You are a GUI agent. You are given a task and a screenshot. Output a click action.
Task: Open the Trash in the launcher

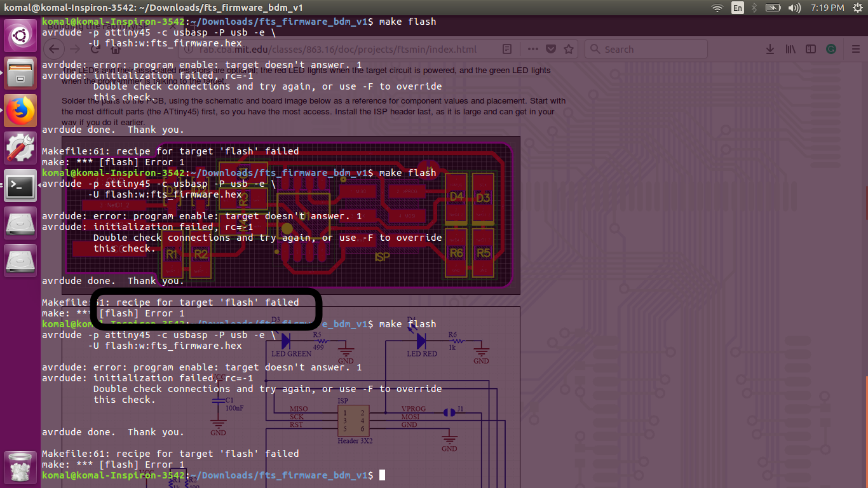(x=20, y=468)
